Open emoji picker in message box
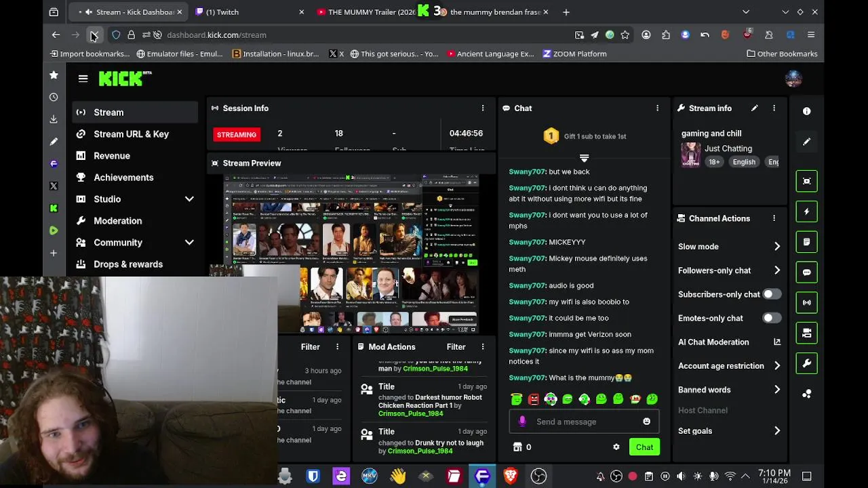This screenshot has width=868, height=488. [x=646, y=422]
